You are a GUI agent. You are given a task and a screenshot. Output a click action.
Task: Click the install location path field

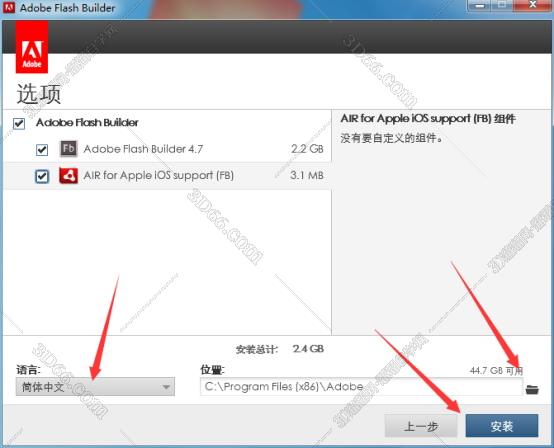(361, 387)
